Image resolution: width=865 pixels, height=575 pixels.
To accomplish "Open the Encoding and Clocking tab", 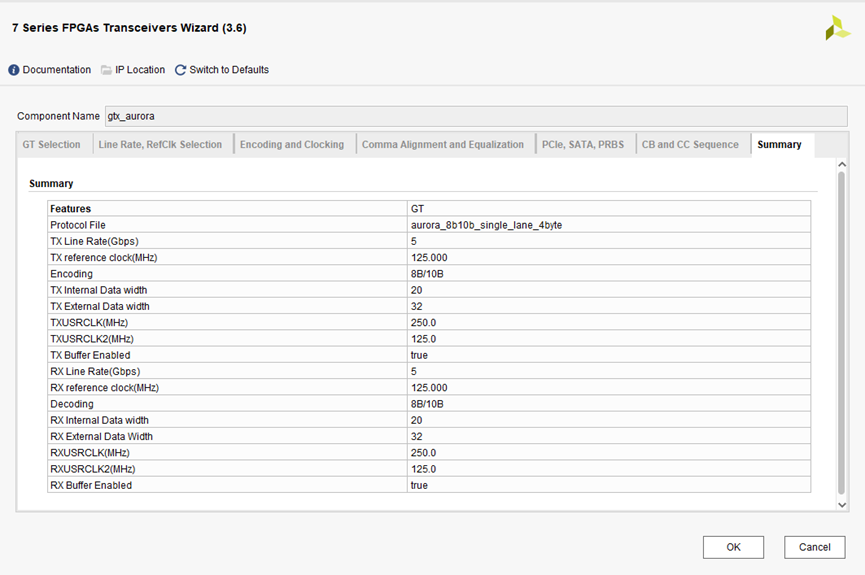I will (292, 145).
